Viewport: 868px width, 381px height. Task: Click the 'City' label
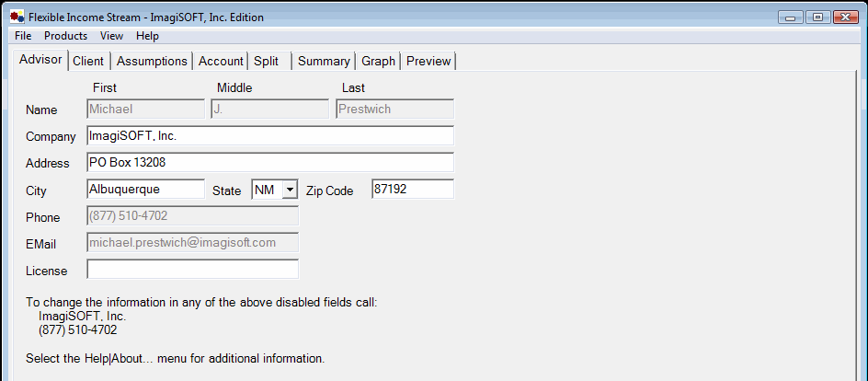[36, 191]
